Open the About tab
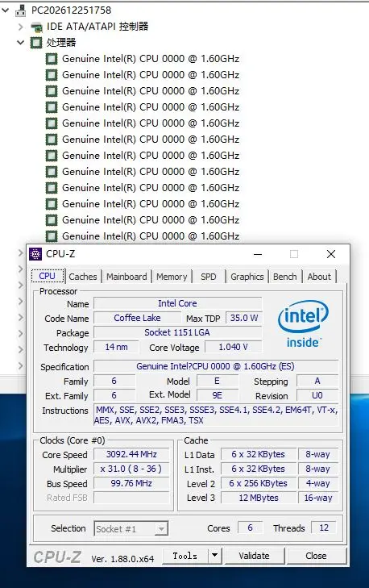The height and width of the screenshot is (588, 369). coord(319,277)
